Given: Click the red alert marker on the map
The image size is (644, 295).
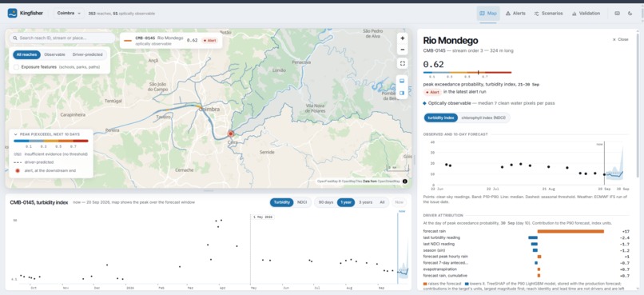Looking at the screenshot, I should (231, 134).
